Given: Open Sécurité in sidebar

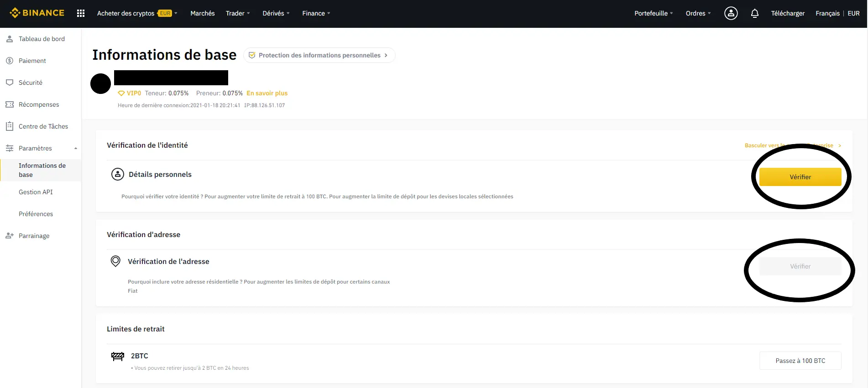Looking at the screenshot, I should coord(31,83).
